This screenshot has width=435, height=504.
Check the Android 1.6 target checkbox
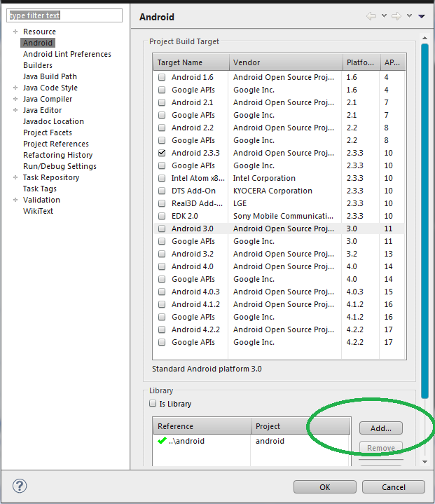[162, 77]
